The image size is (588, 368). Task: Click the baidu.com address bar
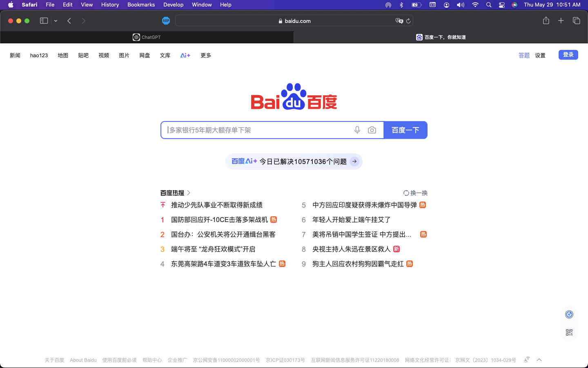[x=294, y=21]
